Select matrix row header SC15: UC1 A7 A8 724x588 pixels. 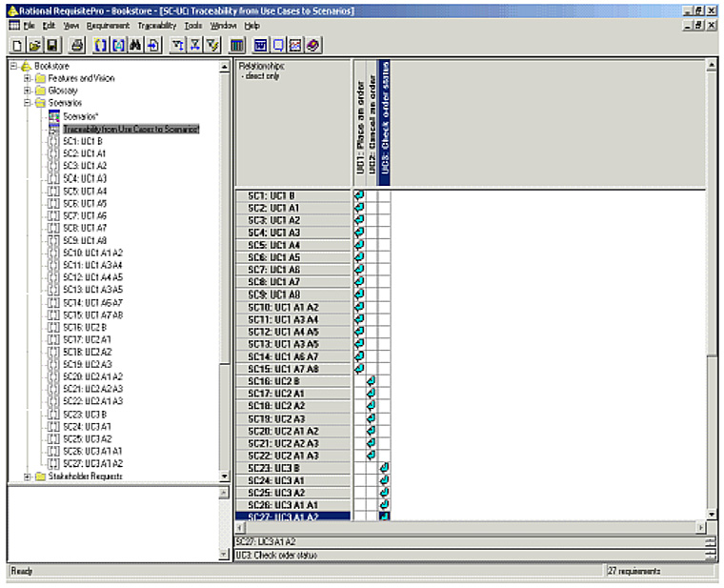[x=292, y=369]
